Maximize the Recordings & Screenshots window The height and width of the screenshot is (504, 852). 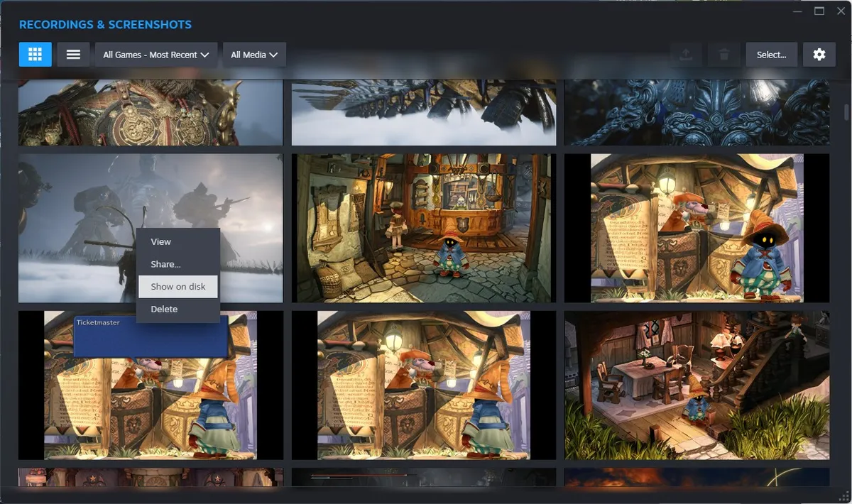(x=819, y=11)
